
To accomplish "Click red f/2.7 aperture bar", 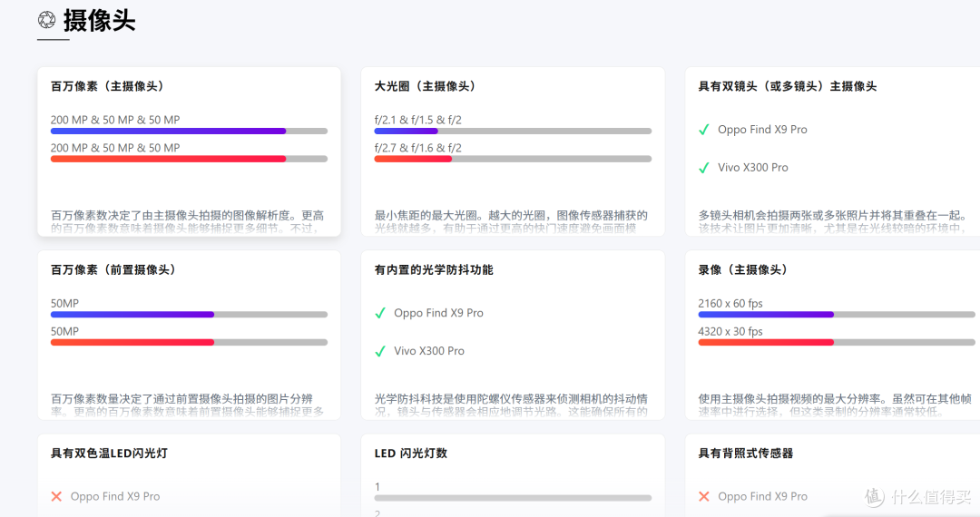I will 413,159.
